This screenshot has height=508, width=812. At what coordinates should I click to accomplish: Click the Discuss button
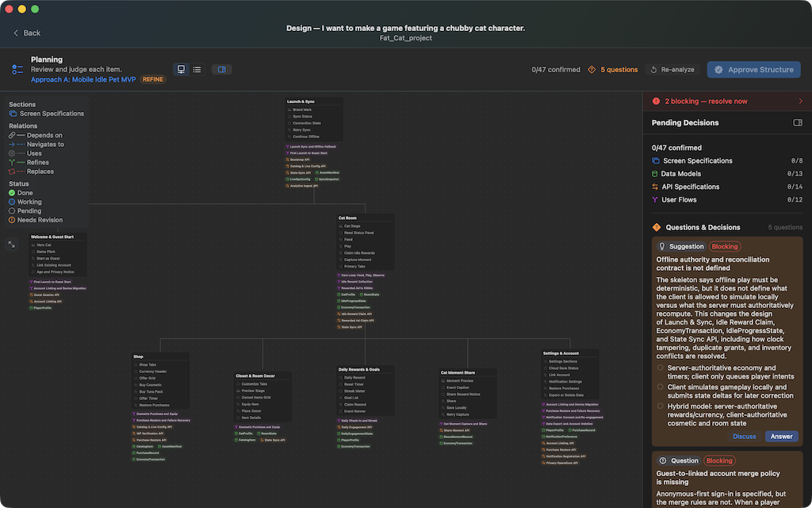[x=744, y=437]
